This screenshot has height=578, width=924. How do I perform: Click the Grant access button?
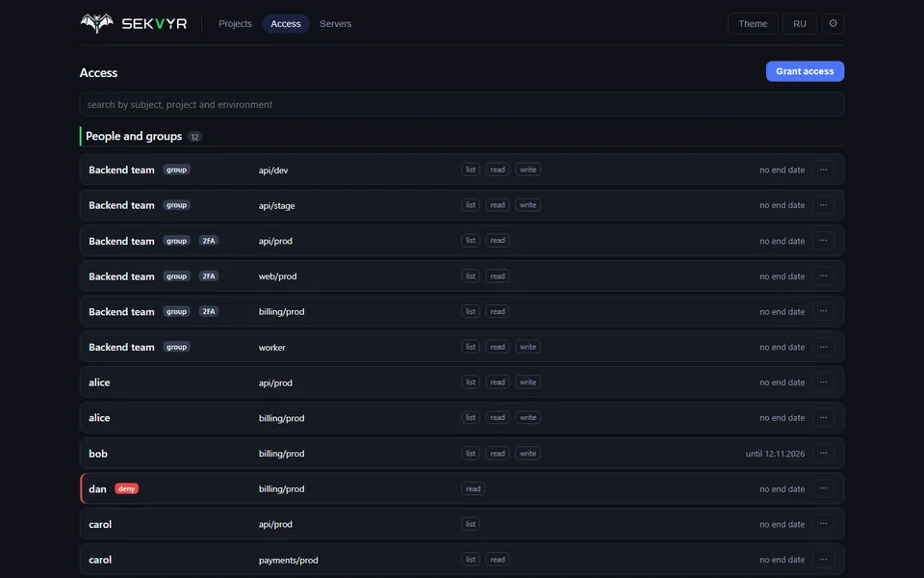pyautogui.click(x=805, y=71)
